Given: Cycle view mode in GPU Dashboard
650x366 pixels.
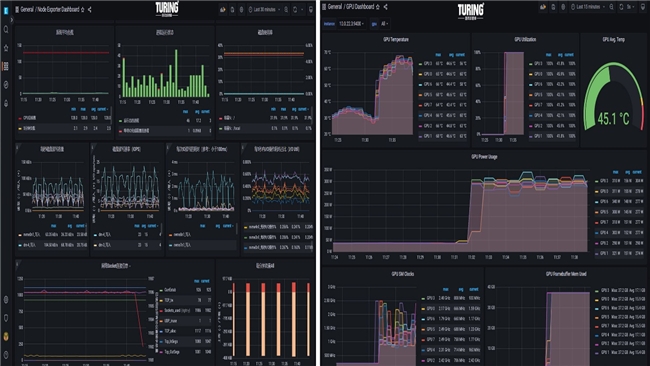Looking at the screenshot, I should [643, 7].
